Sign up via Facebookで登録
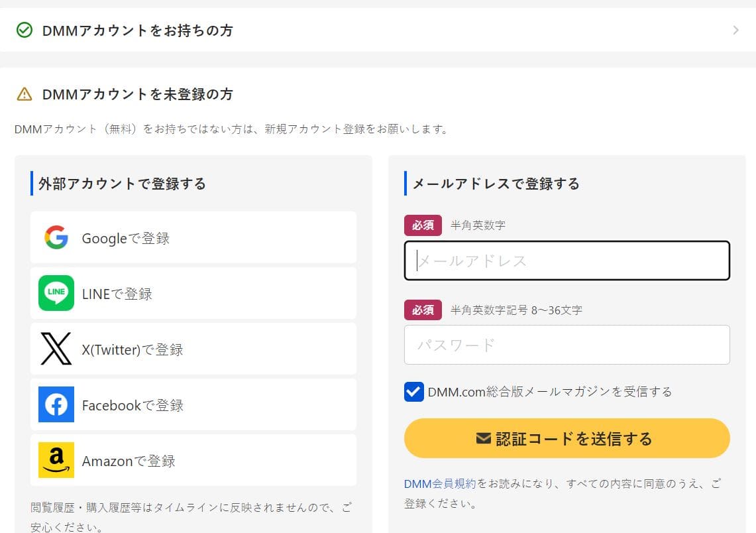This screenshot has width=756, height=533. coord(193,404)
